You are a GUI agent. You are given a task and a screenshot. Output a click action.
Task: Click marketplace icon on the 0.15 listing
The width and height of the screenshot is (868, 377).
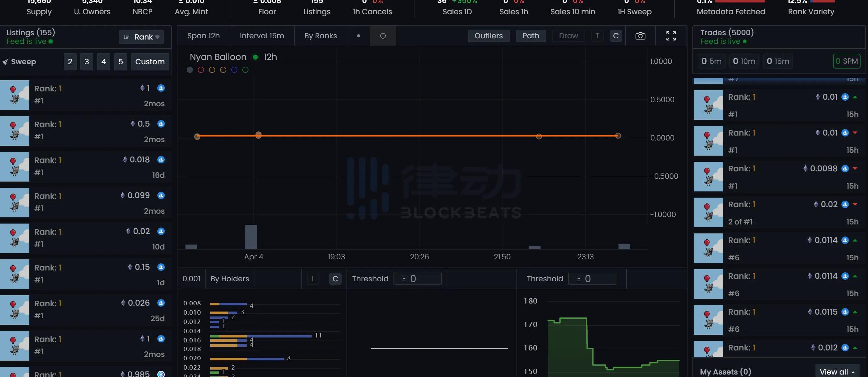[x=161, y=267]
